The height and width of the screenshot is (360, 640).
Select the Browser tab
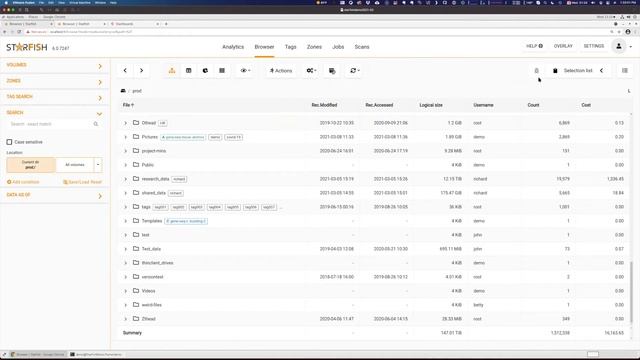[264, 47]
